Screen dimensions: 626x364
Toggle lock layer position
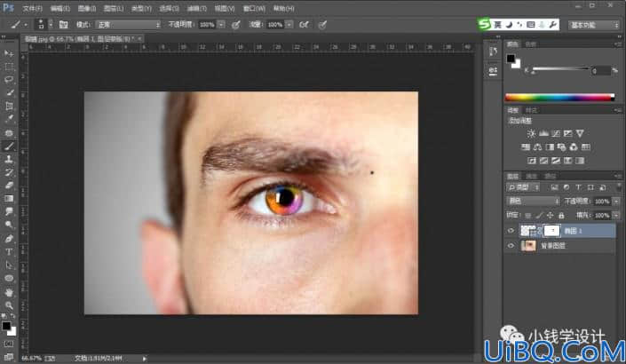pyautogui.click(x=551, y=216)
